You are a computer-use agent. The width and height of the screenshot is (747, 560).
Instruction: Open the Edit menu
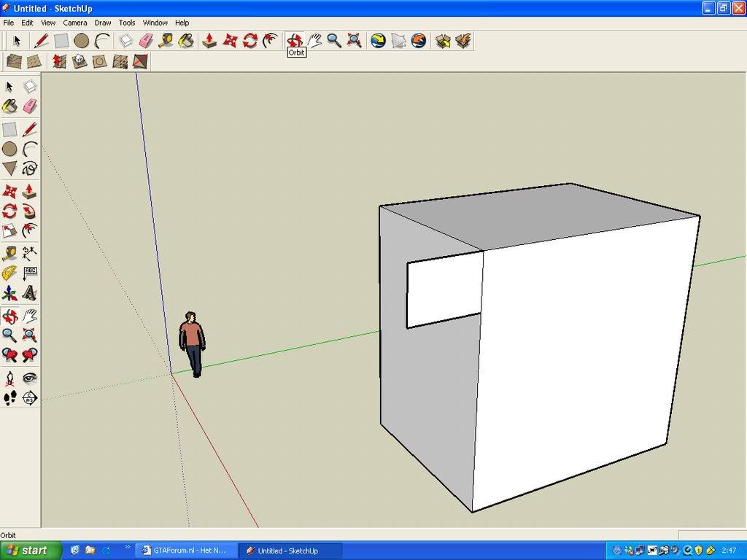(27, 23)
